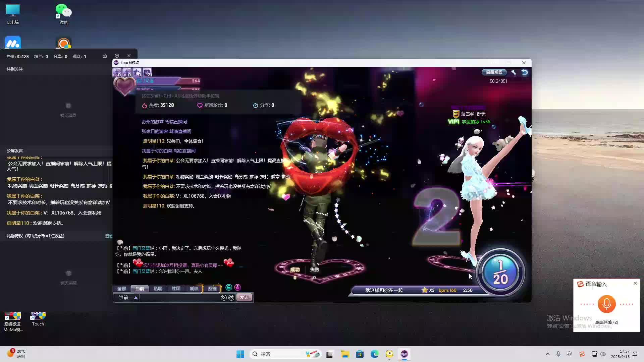This screenshot has width=644, height=362.
Task: Expand the 当前 chat channel dropdown
Action: coord(136,298)
